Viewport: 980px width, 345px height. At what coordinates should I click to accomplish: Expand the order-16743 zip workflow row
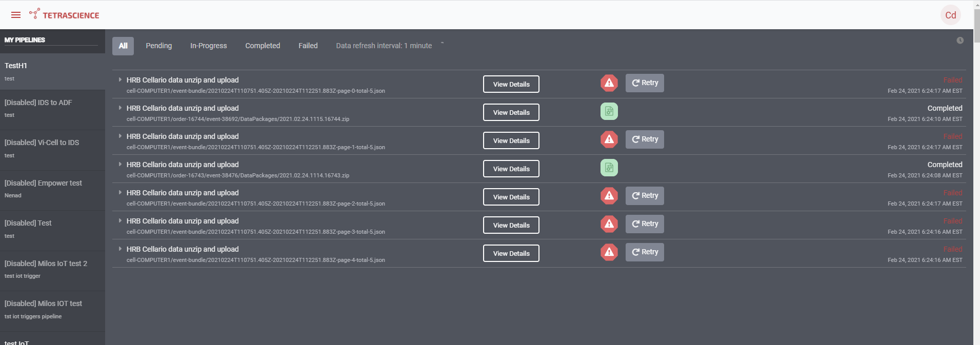pyautogui.click(x=120, y=164)
